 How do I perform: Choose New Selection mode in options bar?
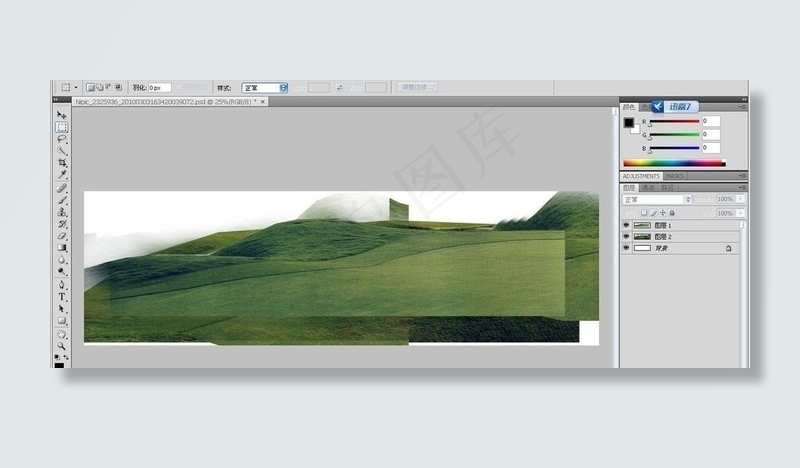tap(90, 87)
